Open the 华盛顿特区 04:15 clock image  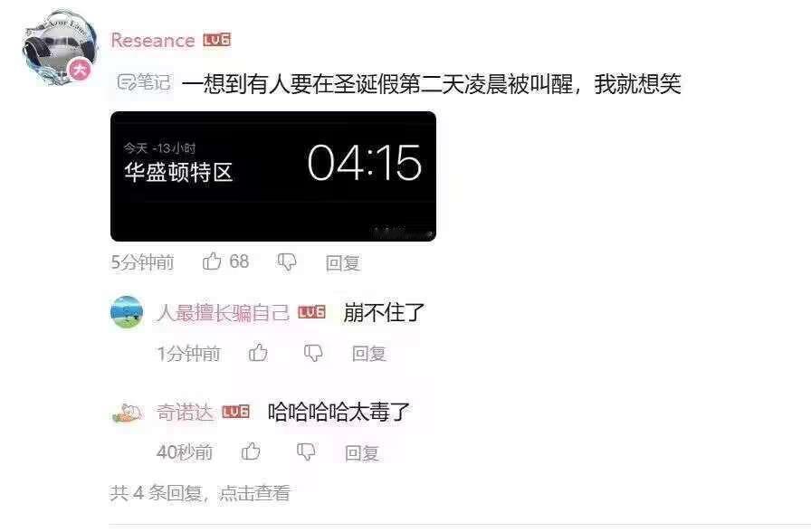coord(273,176)
